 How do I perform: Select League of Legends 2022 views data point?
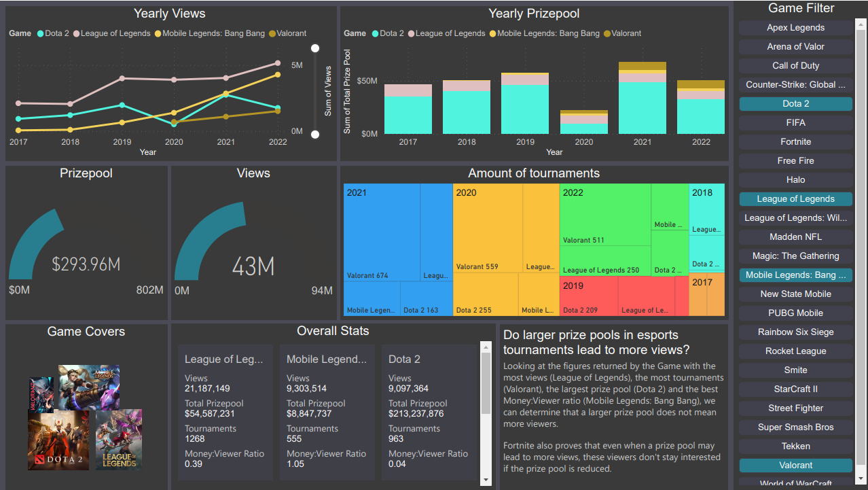pyautogui.click(x=277, y=63)
